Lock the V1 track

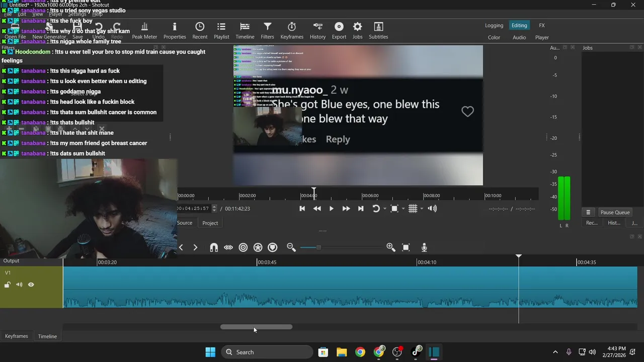(7, 285)
